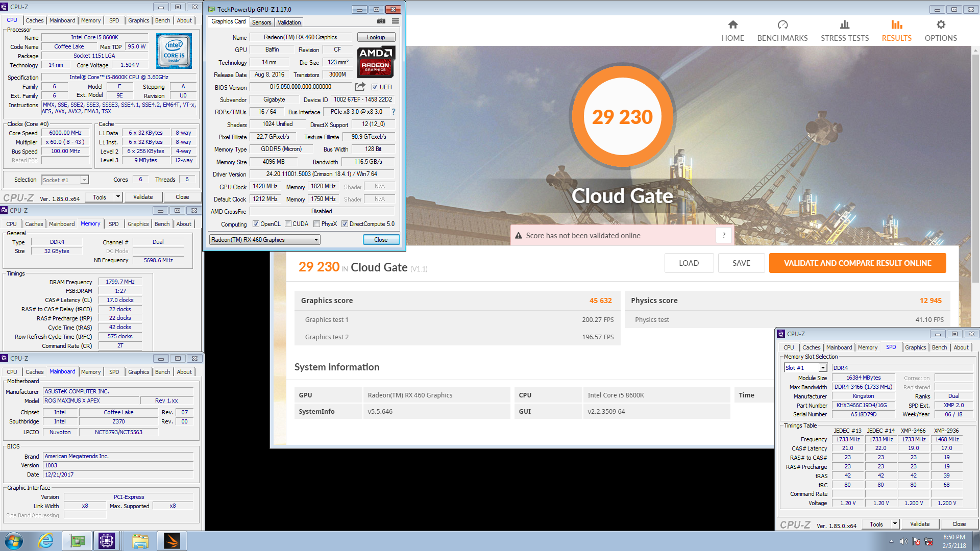Select About tab in top CPU-Z window

(x=184, y=20)
